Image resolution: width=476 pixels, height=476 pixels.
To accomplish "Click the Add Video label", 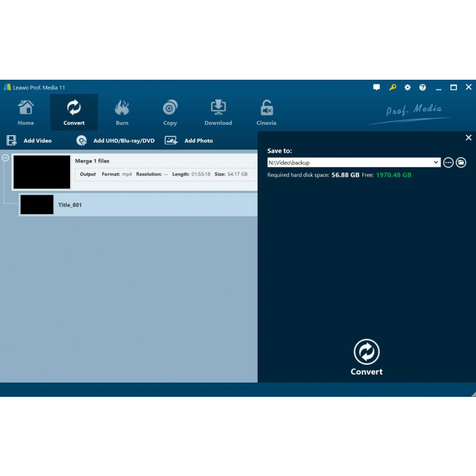I will coord(37,141).
